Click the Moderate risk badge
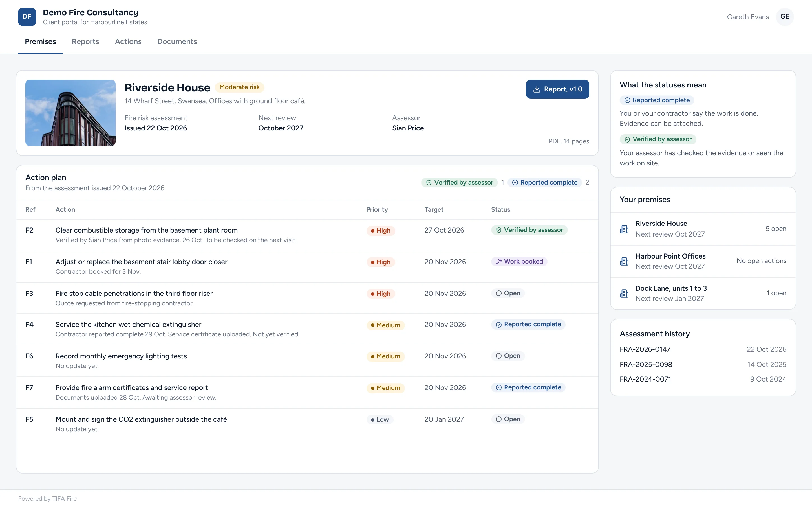 239,87
